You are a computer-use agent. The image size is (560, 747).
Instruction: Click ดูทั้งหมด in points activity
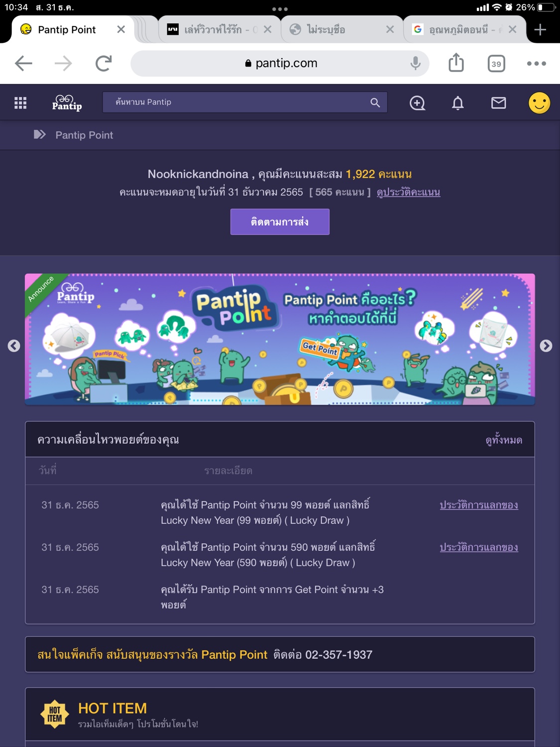pos(504,440)
